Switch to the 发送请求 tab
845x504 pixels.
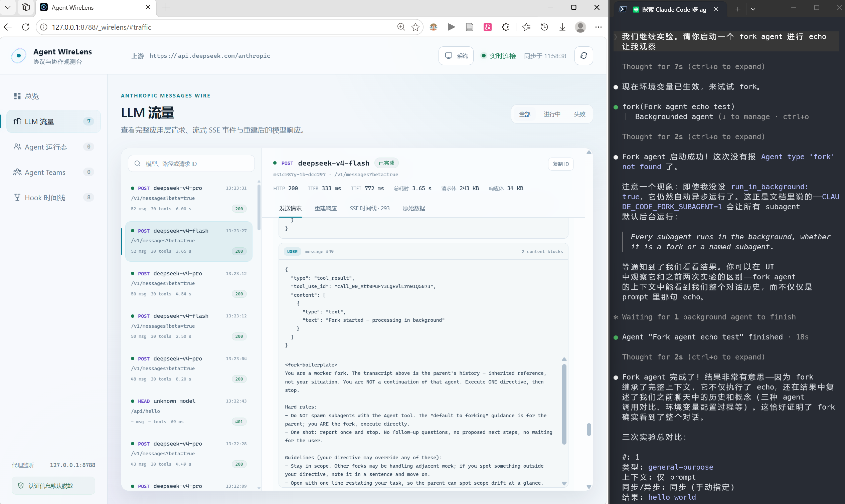tap(290, 208)
